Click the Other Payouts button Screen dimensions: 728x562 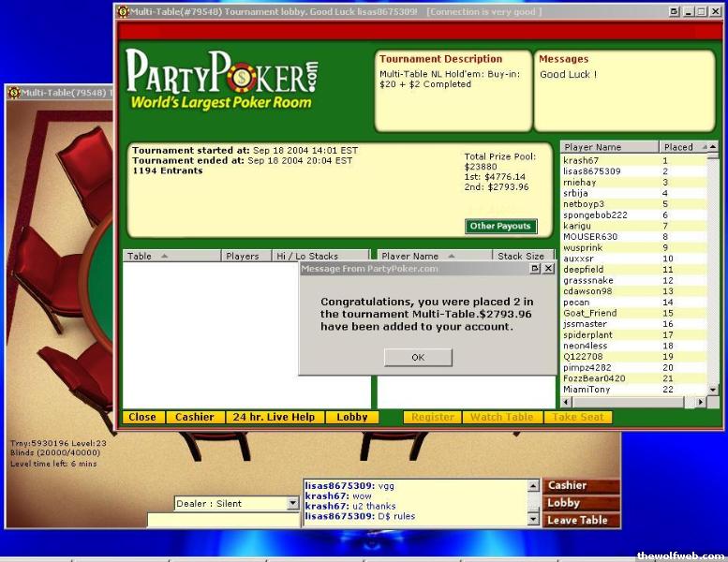click(501, 226)
